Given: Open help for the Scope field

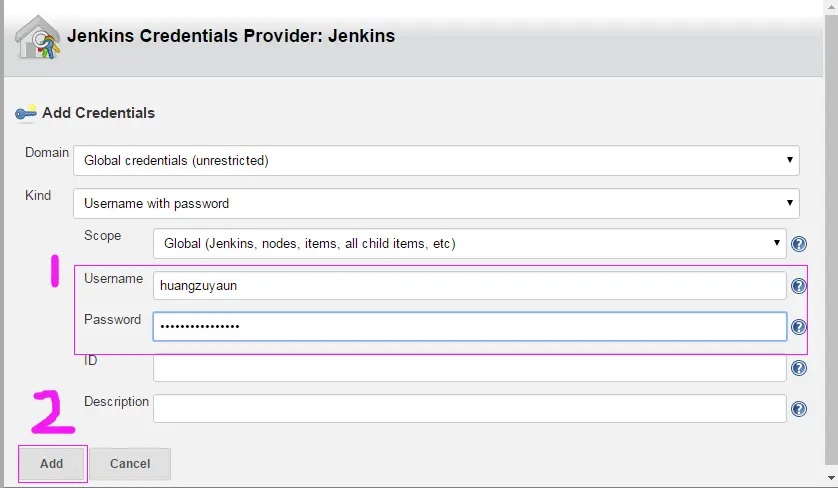Looking at the screenshot, I should click(x=798, y=244).
